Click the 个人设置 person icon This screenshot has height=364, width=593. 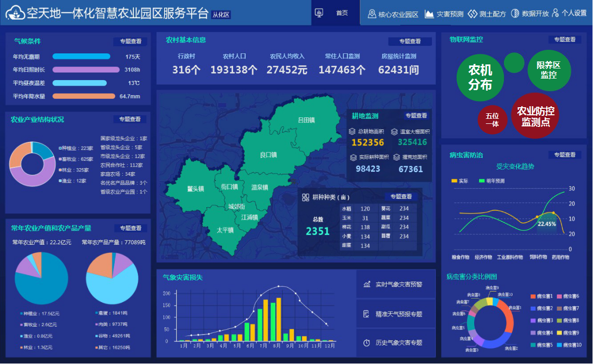point(555,13)
